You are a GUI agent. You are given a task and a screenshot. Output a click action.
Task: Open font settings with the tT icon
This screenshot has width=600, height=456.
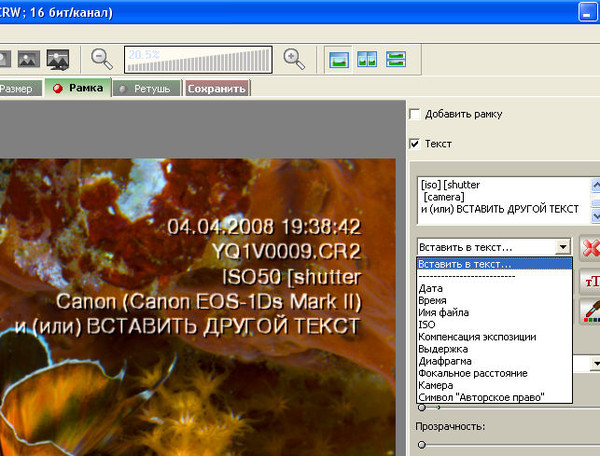pos(590,282)
